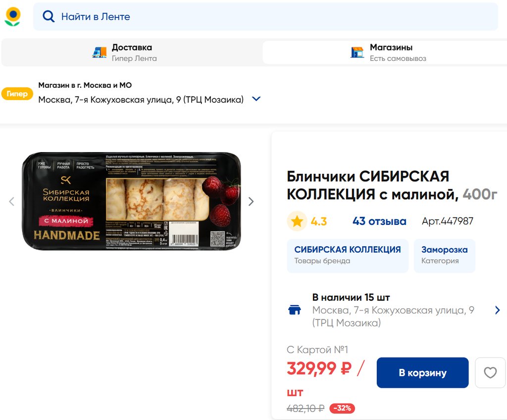Click the delivery truck icon

click(x=99, y=52)
